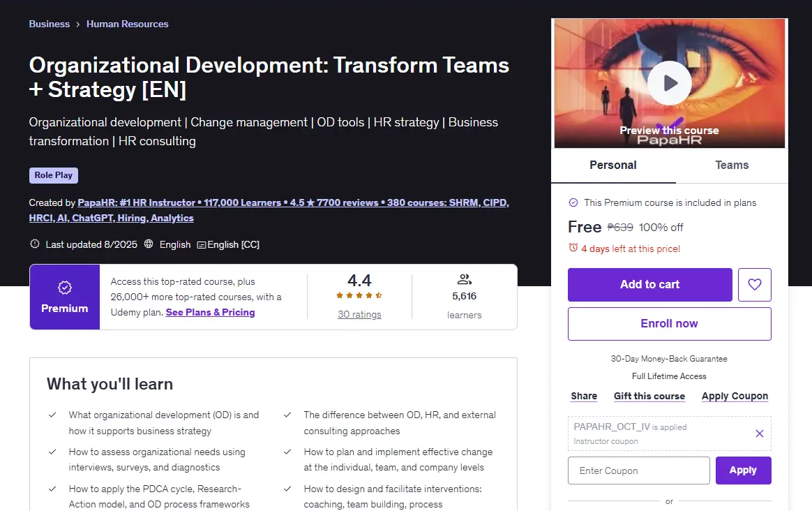
Task: Click 'This Premium course is included in plans'
Action: coord(670,202)
